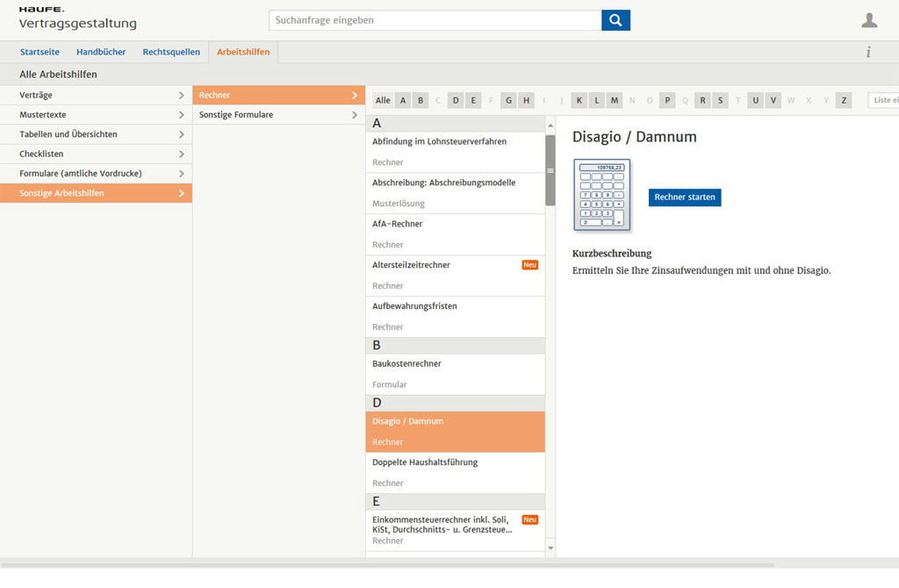Click the info 'i' icon
Viewport: 899px width, 588px height.
point(868,52)
